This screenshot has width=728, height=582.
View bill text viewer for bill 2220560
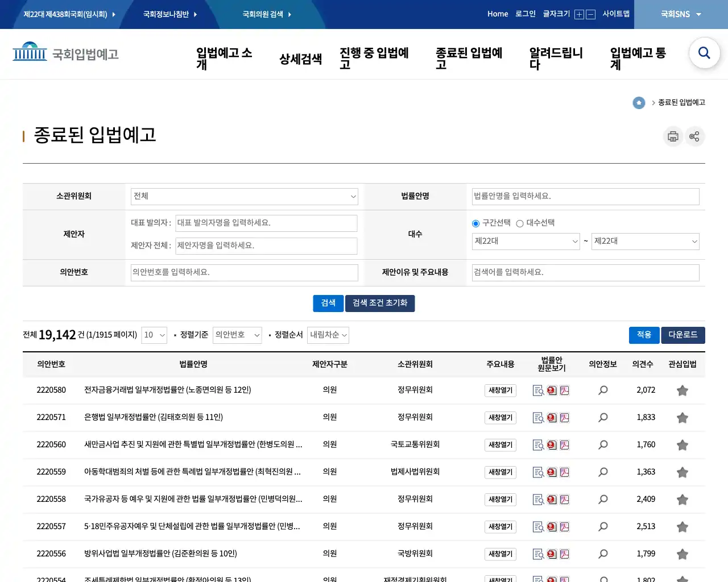(x=538, y=445)
